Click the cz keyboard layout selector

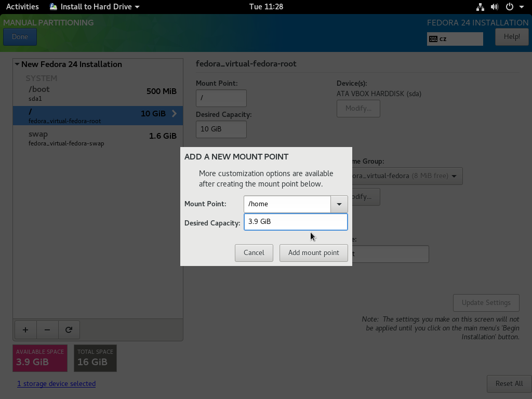tap(455, 39)
